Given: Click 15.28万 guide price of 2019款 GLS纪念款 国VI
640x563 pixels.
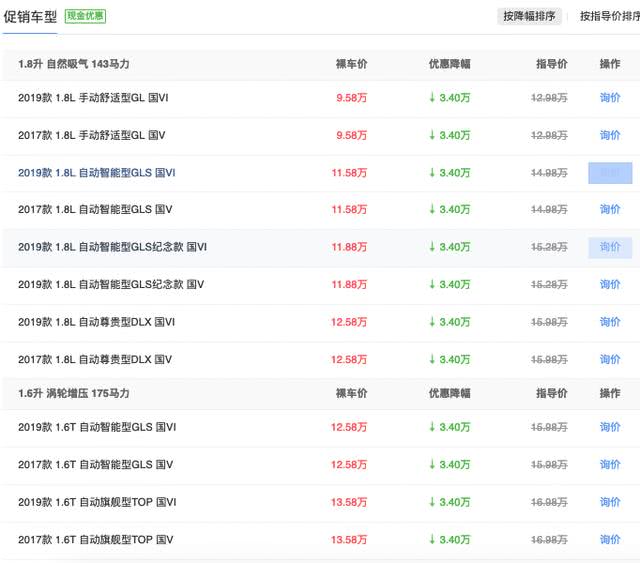Looking at the screenshot, I should (549, 247).
